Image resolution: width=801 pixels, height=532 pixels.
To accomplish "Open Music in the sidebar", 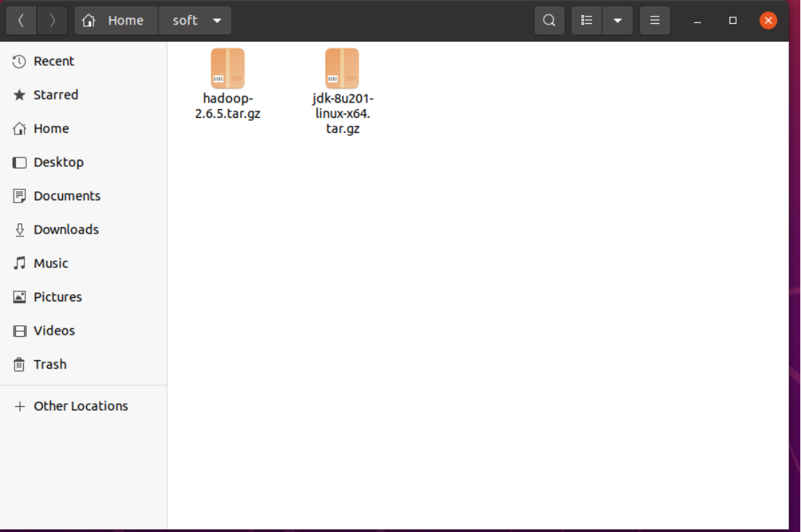I will (83, 263).
